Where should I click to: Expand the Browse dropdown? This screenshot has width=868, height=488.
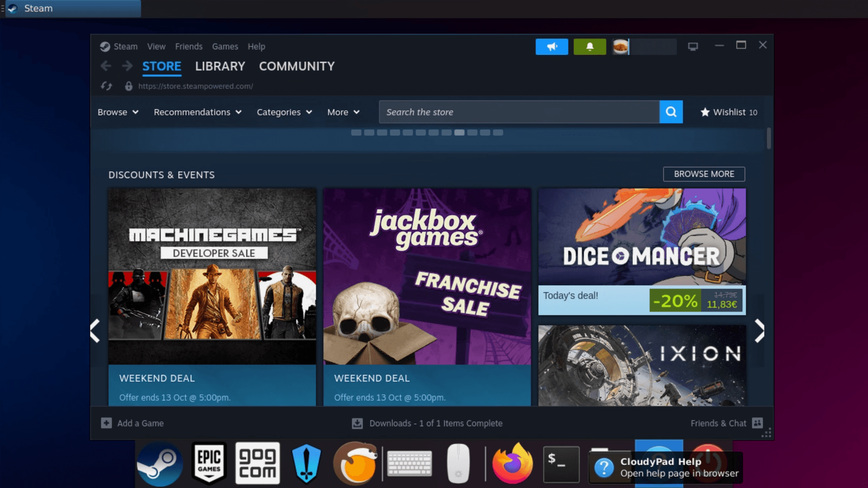118,112
